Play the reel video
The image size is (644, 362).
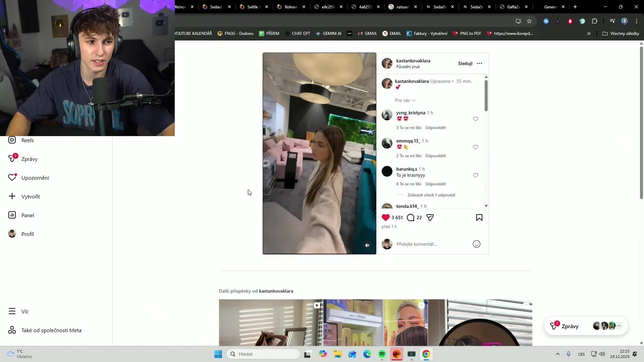coord(319,153)
